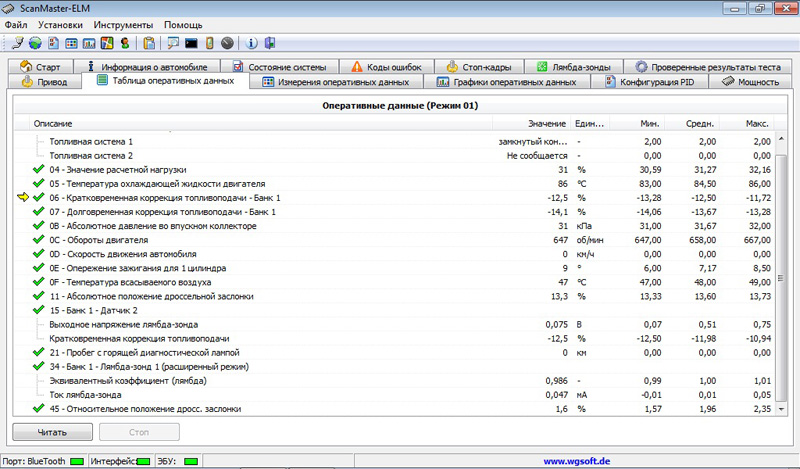Click the bar chart icon in toolbar
Viewport: 800px width, 469px height.
(x=89, y=43)
